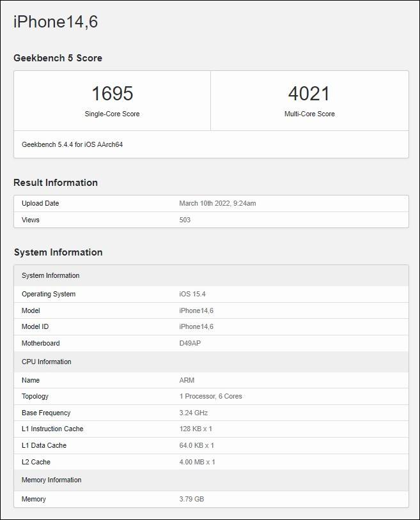Click the Base Frequency label

coord(46,413)
